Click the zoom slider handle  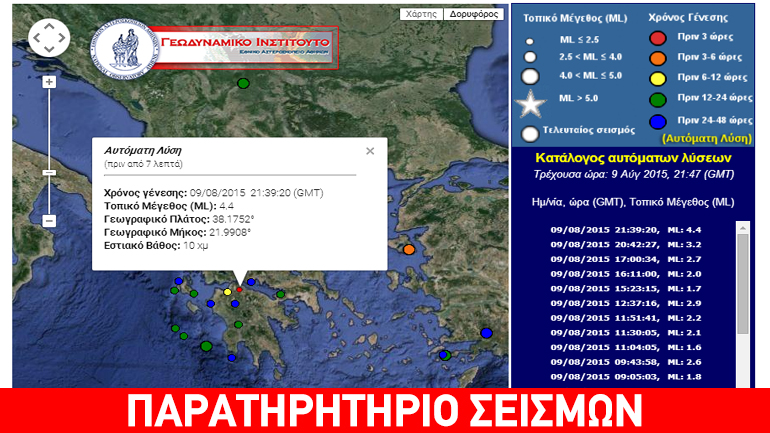[49, 173]
